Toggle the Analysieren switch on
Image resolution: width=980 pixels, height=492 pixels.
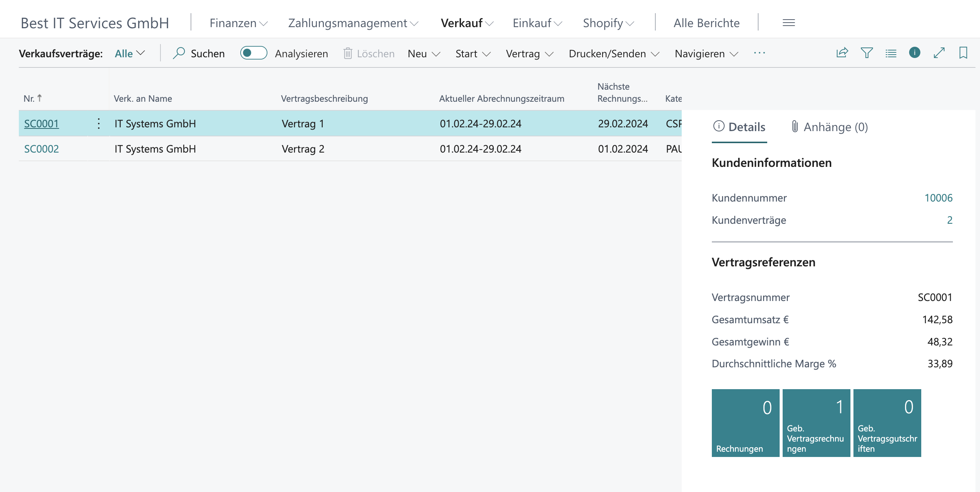click(253, 53)
